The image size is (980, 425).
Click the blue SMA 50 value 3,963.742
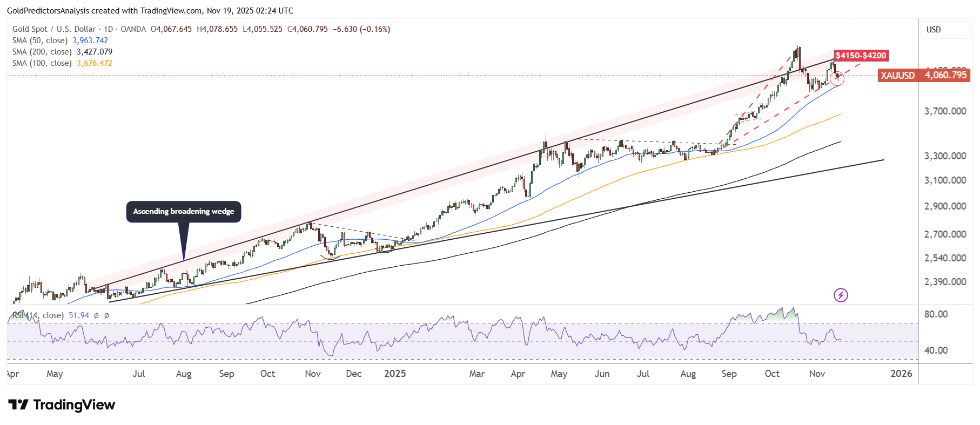tap(90, 41)
